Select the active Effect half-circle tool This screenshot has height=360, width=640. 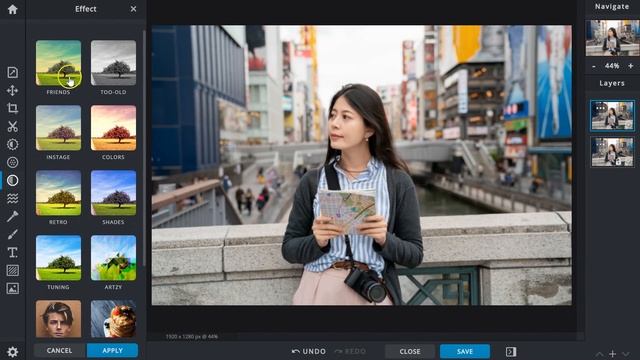(x=12, y=180)
